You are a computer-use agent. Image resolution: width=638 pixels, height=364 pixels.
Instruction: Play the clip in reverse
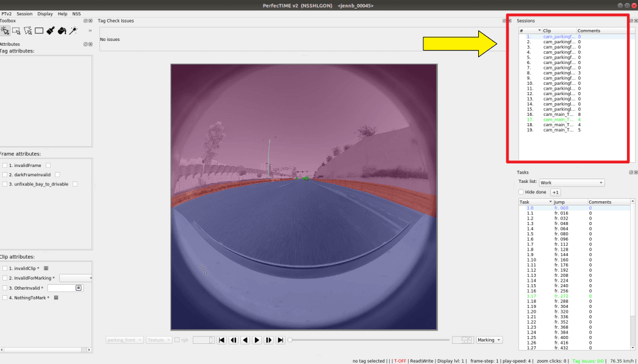pyautogui.click(x=245, y=340)
